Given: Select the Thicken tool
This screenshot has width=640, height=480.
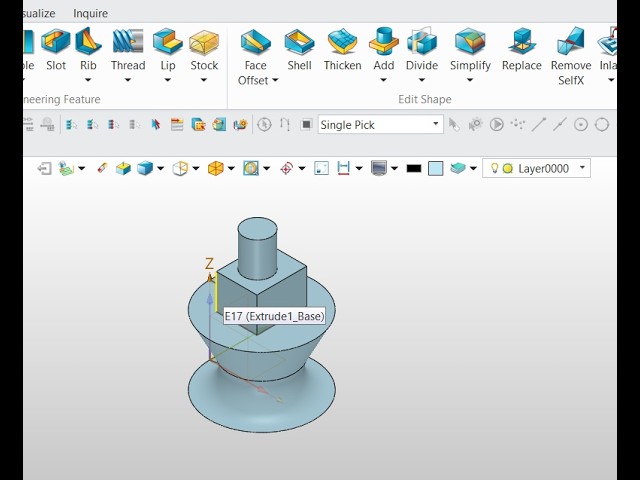Looking at the screenshot, I should 342,49.
